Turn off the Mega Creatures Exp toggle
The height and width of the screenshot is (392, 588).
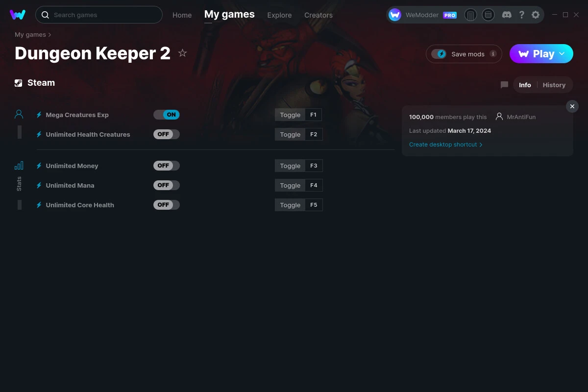coord(167,114)
